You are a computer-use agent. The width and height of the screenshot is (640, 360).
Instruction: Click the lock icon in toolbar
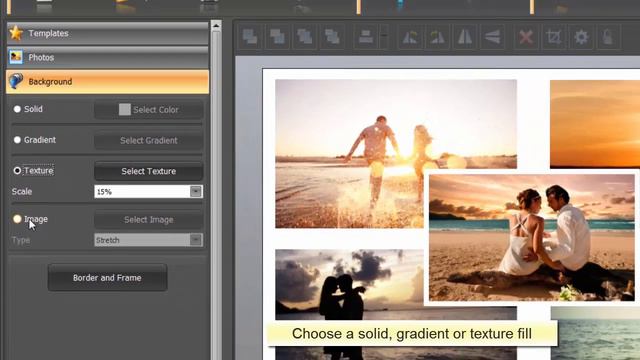608,37
